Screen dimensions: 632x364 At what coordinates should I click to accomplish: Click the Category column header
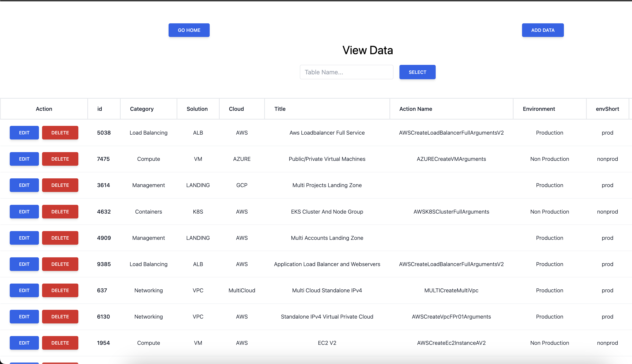click(x=142, y=109)
